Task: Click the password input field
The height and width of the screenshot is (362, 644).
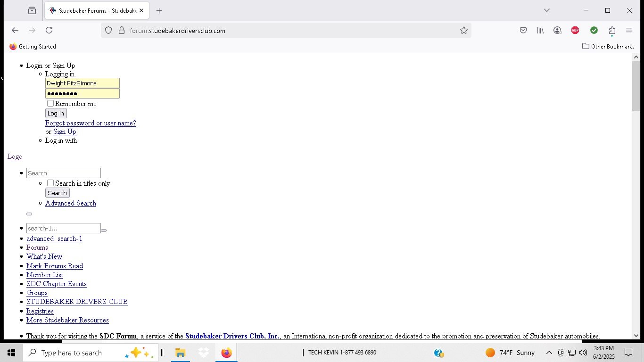Action: point(83,93)
